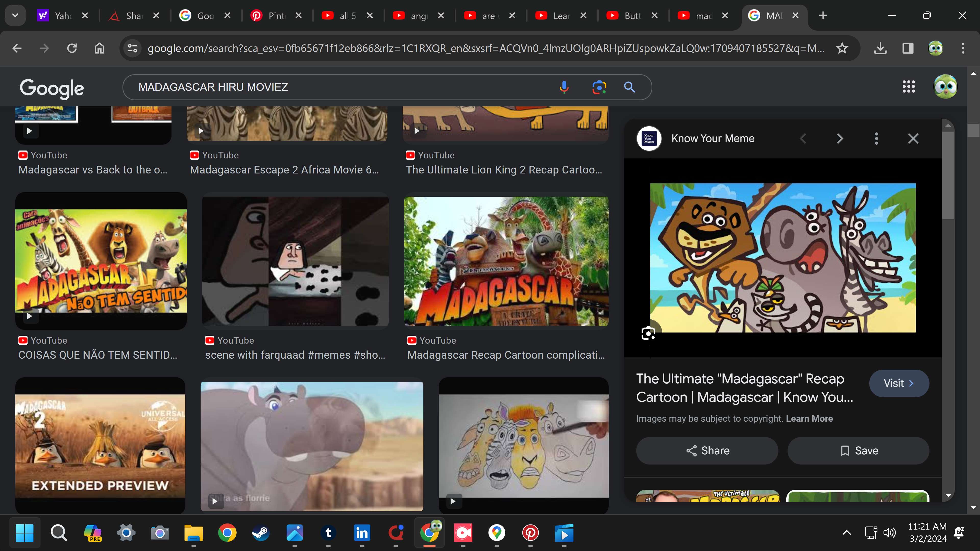Viewport: 980px width, 551px height.
Task: Open Learn More copyright link
Action: click(809, 418)
